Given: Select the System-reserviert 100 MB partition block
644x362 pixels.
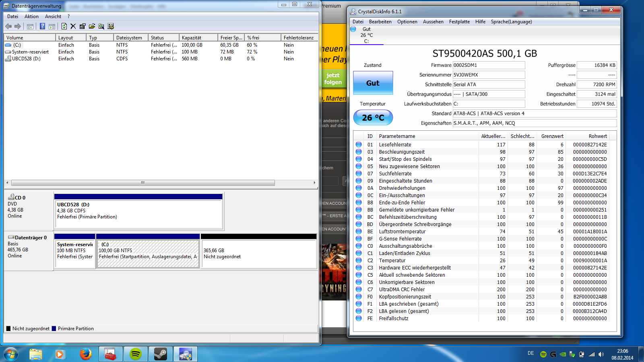Looking at the screenshot, I should (75, 251).
